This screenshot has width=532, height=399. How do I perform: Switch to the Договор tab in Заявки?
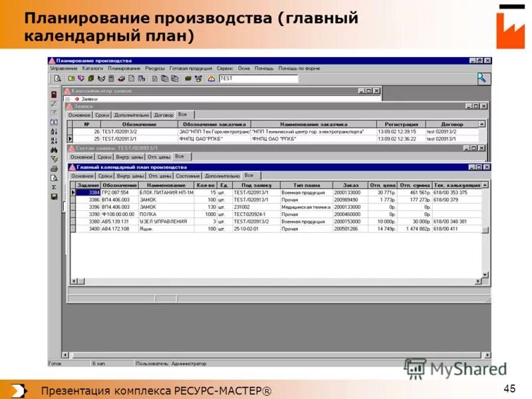click(x=163, y=114)
